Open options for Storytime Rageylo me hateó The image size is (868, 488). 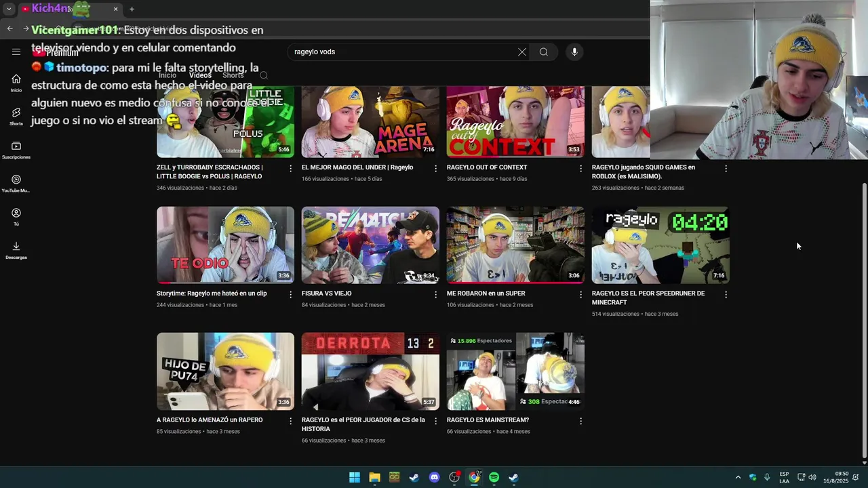tap(291, 294)
